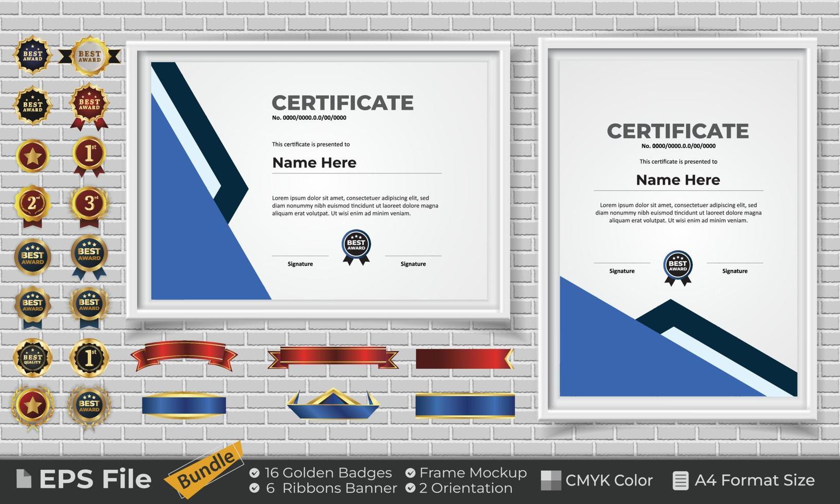Click right Signature label on portrait certificate
Image resolution: width=840 pixels, height=504 pixels.
[735, 271]
